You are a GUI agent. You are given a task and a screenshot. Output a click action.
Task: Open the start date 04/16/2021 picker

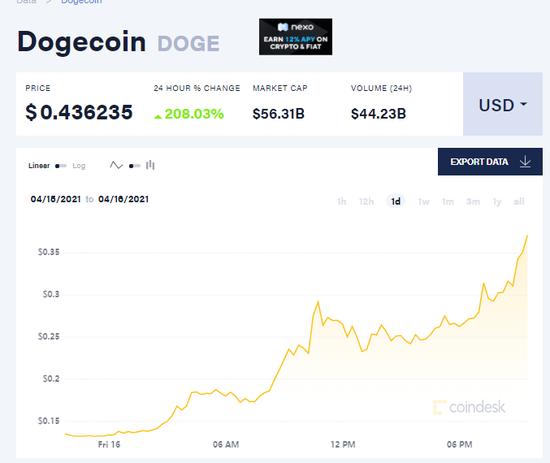55,199
